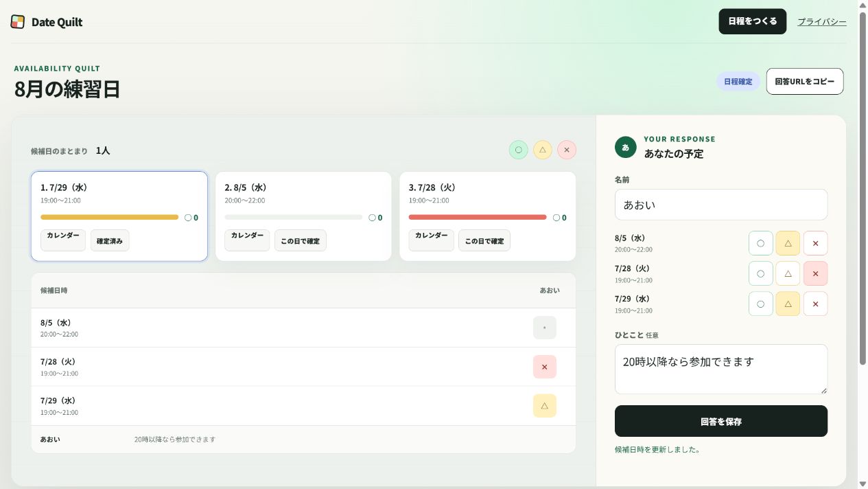Viewport: 868px width, 489px height.
Task: Open the 1. 7/29（水） candidate card
Action: point(119,216)
